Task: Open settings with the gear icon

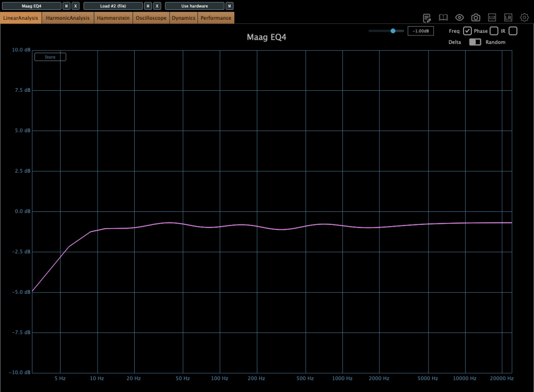Action: pyautogui.click(x=524, y=18)
